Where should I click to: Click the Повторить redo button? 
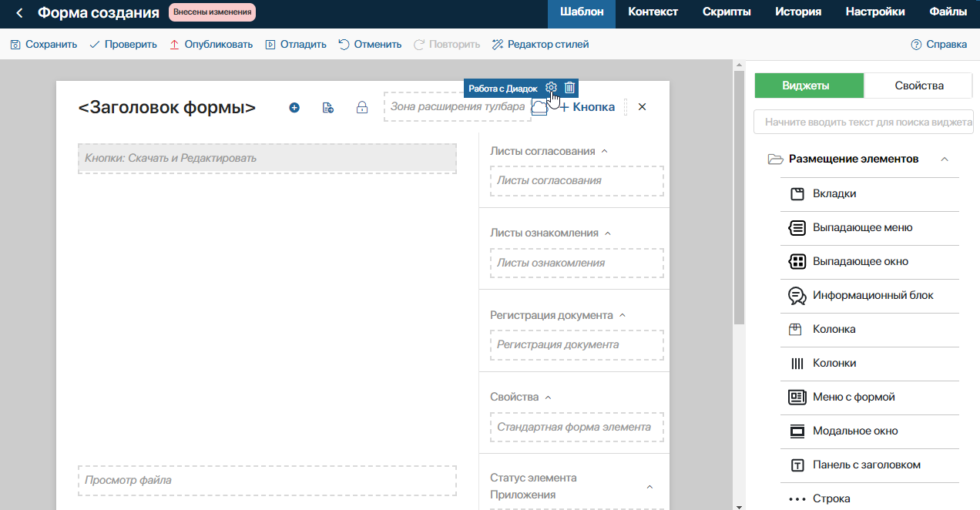click(447, 45)
